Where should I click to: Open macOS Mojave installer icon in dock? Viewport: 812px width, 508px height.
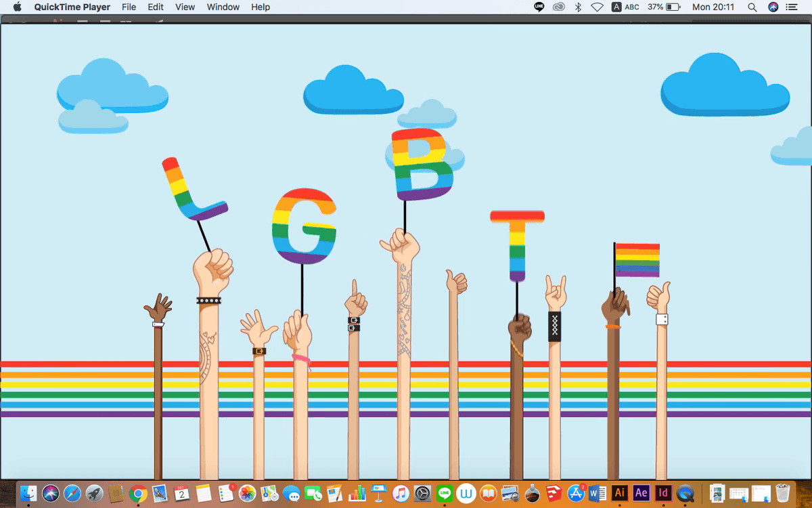[x=532, y=494]
